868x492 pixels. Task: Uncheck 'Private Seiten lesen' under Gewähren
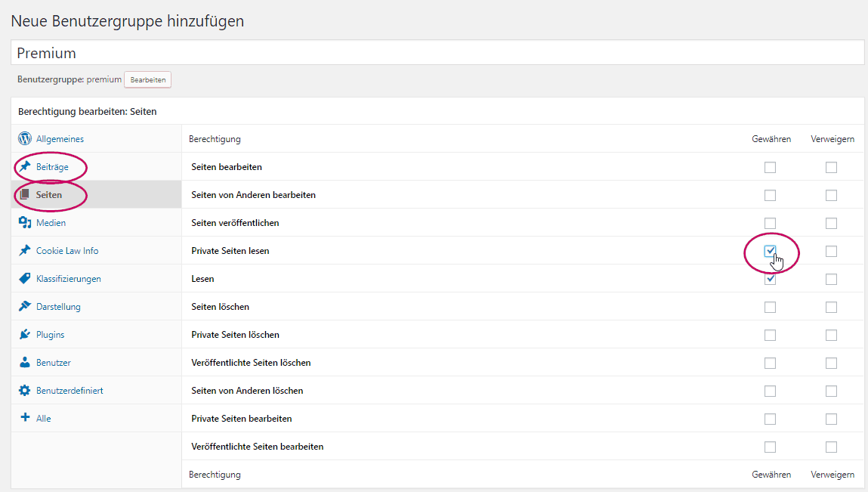point(770,251)
